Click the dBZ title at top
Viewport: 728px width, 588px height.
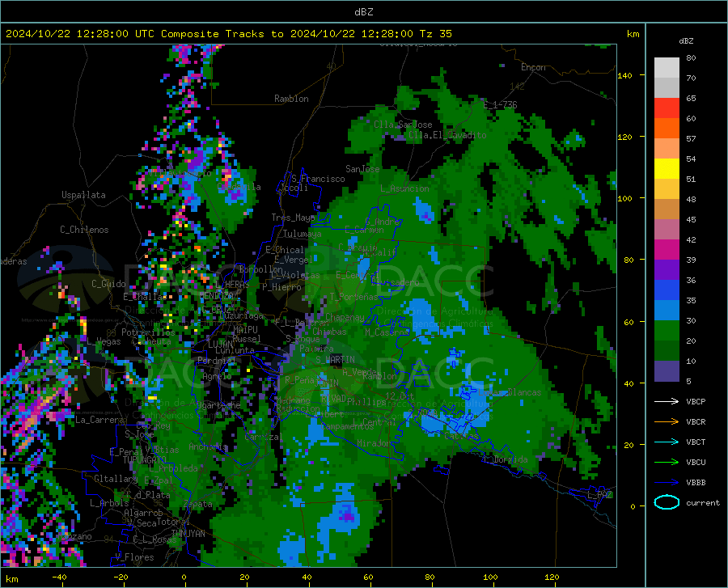pos(363,12)
